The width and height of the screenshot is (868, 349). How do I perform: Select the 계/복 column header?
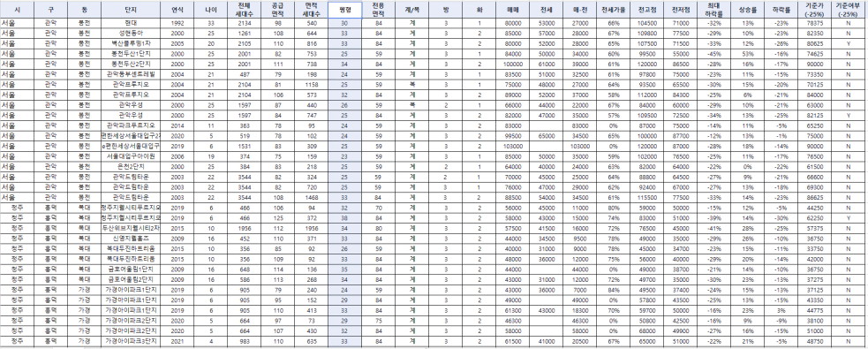click(412, 10)
